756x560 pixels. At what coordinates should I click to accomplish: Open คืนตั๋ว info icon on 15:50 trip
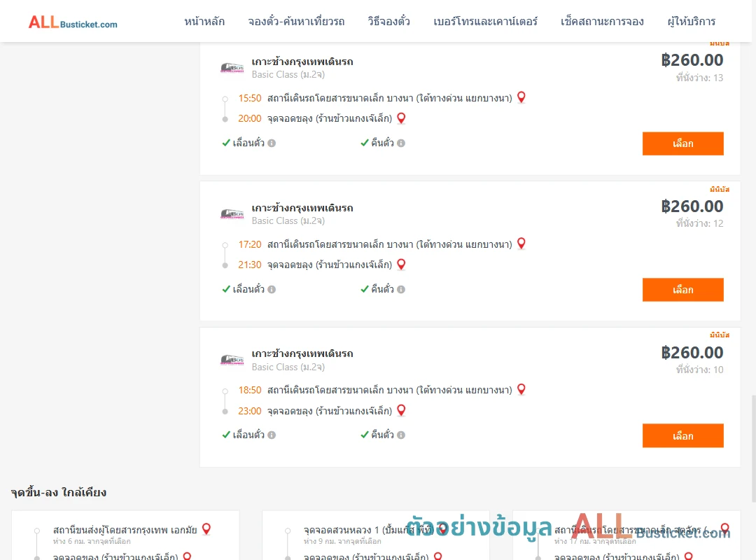point(401,143)
